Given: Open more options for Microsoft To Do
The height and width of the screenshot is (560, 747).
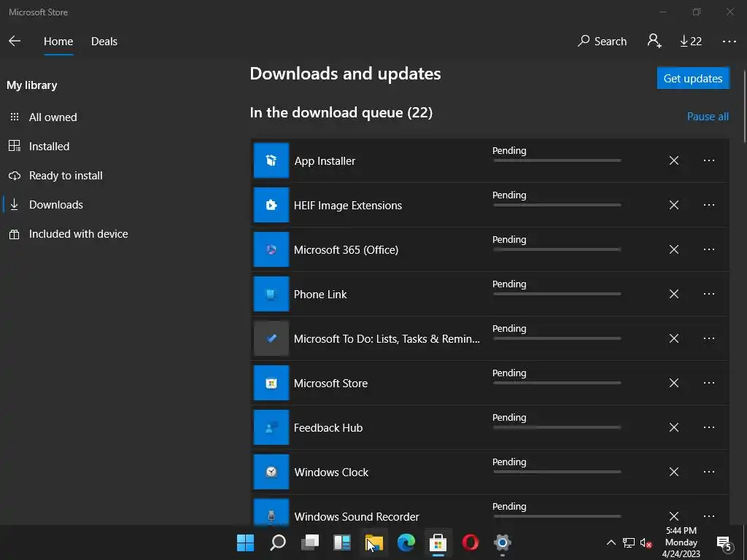Looking at the screenshot, I should coord(709,338).
